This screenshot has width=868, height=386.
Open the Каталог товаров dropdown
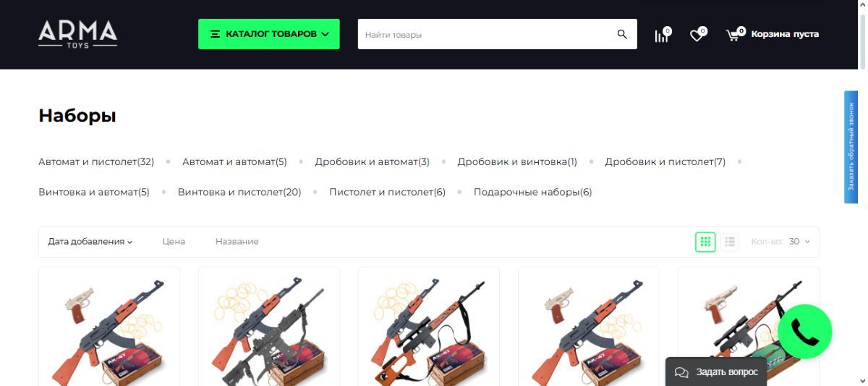point(269,34)
